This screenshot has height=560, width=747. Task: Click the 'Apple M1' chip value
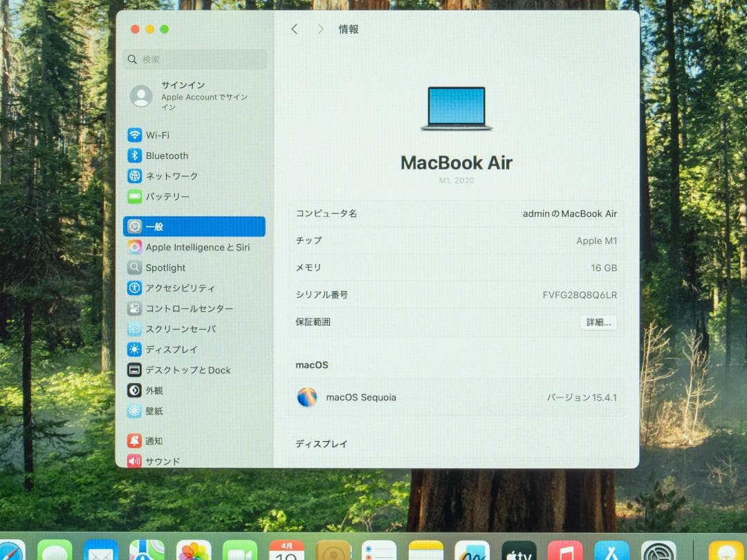596,241
